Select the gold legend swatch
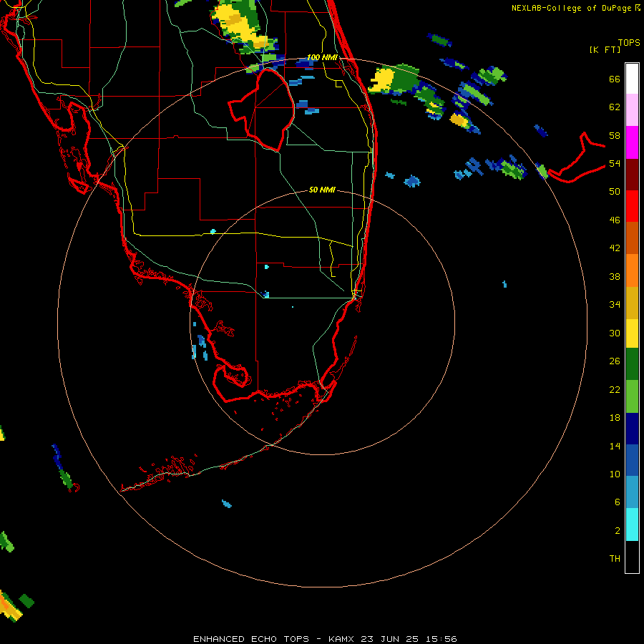Screen dimensions: 644x644 point(632,303)
